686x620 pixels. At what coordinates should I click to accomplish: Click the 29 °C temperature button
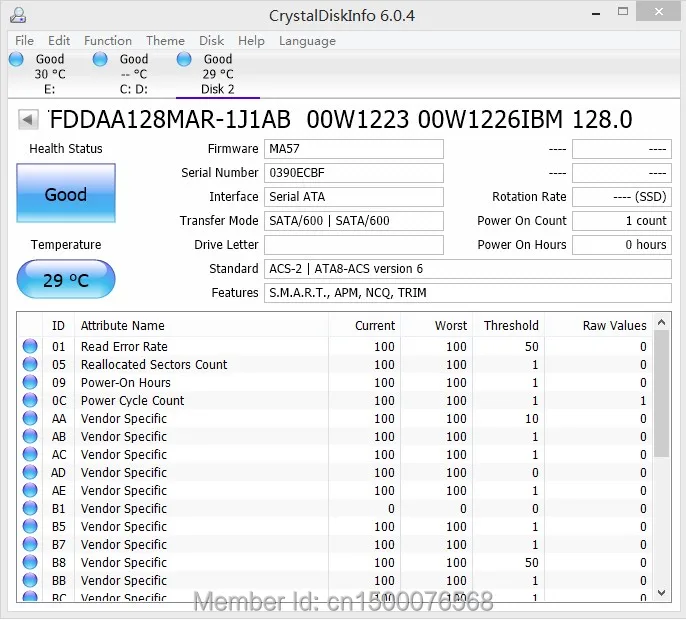coord(66,279)
